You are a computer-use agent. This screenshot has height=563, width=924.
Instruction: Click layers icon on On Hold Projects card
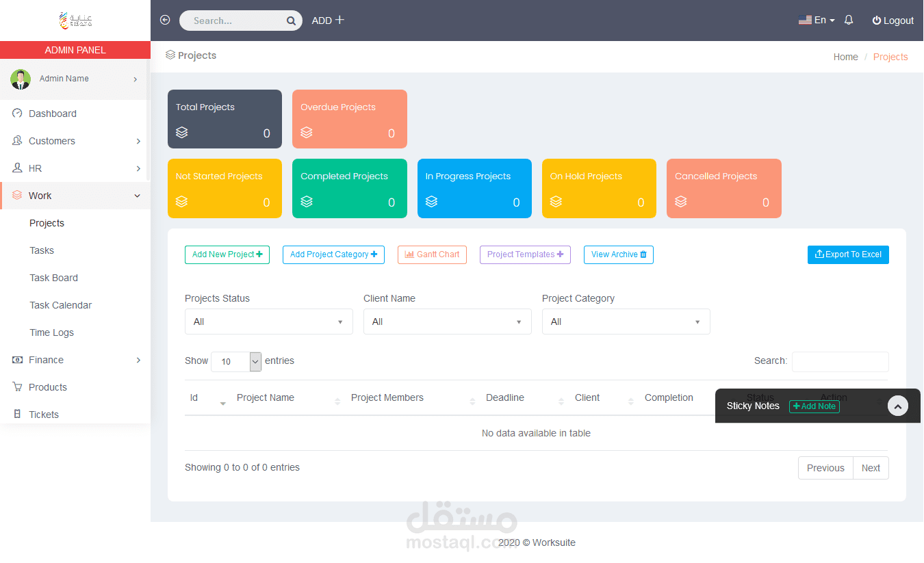pyautogui.click(x=556, y=202)
